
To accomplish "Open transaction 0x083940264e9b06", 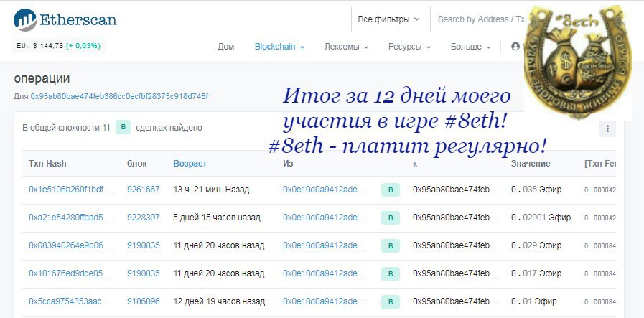I will [x=70, y=245].
